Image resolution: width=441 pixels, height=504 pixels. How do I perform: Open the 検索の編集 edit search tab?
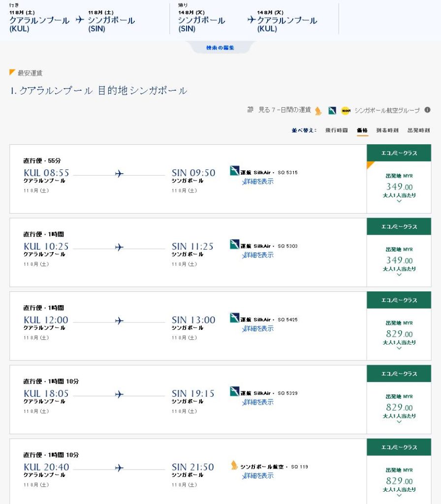[220, 48]
